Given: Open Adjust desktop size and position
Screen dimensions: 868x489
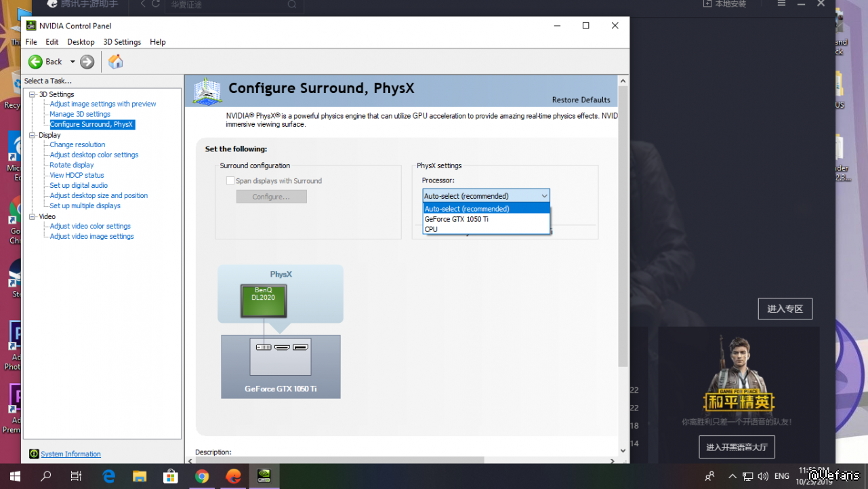Looking at the screenshot, I should click(99, 195).
